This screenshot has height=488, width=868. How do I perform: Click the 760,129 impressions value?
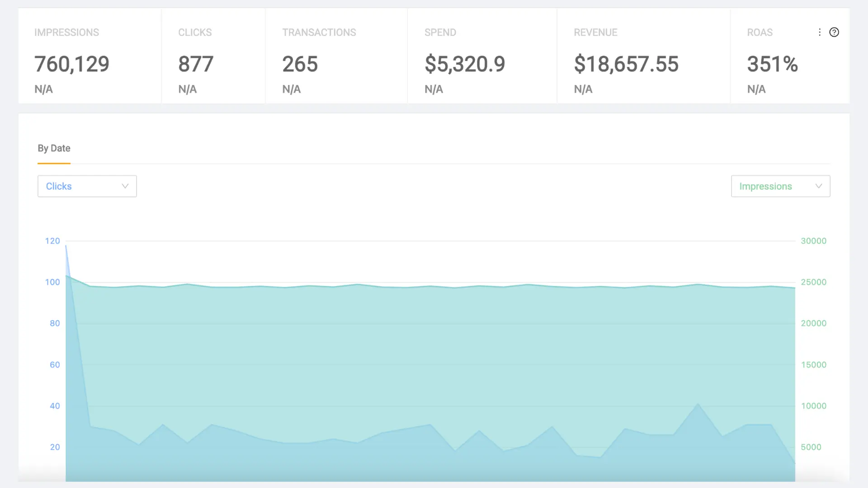[x=72, y=64]
